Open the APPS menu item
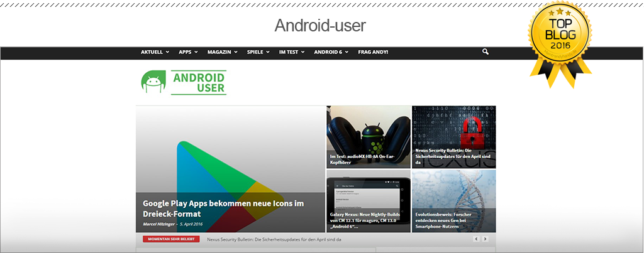Screen dimensions: 644x253 [186, 53]
